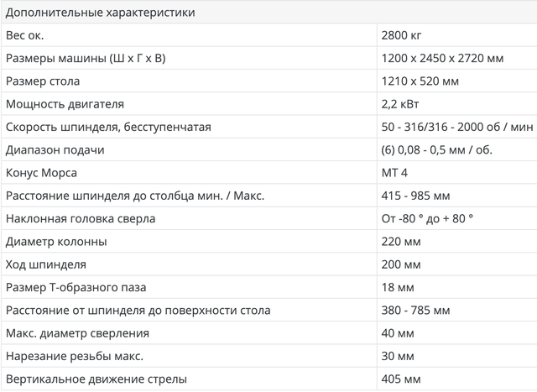Click the 'Конус Морса' label
537x392 pixels.
[x=41, y=173]
